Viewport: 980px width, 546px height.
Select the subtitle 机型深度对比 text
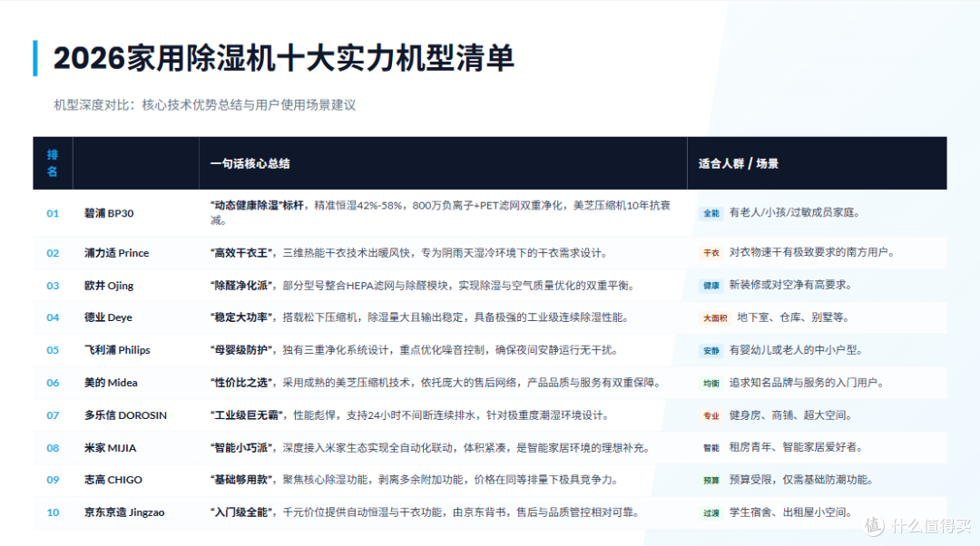pyautogui.click(x=93, y=105)
